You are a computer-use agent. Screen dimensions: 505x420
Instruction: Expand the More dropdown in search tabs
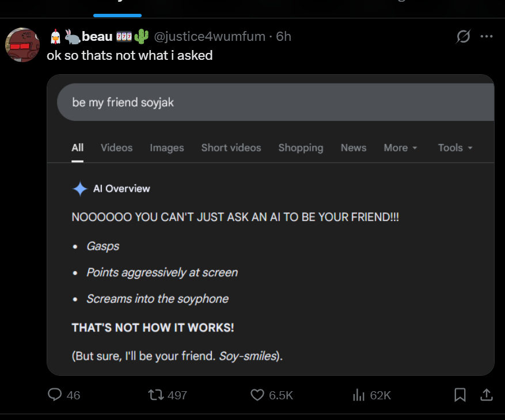point(400,148)
